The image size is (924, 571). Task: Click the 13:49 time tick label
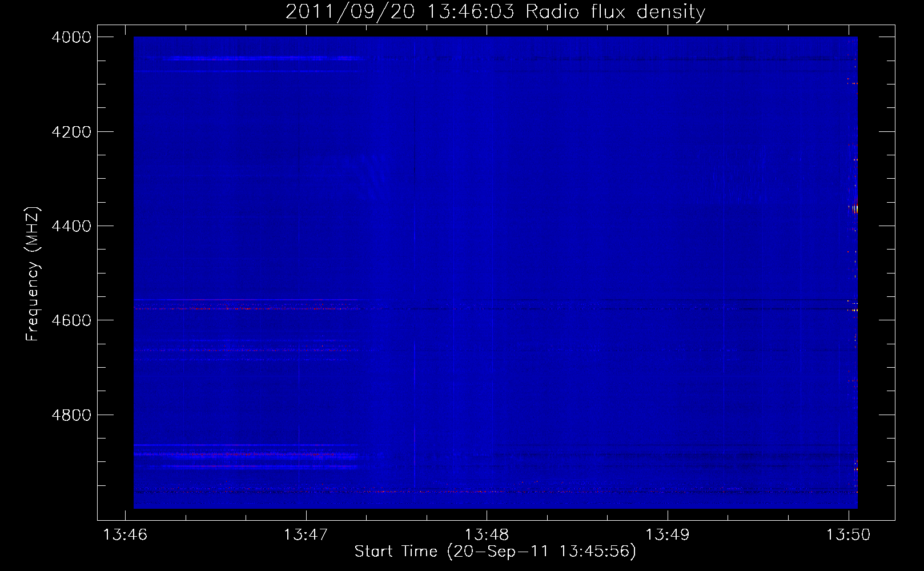[x=668, y=534]
